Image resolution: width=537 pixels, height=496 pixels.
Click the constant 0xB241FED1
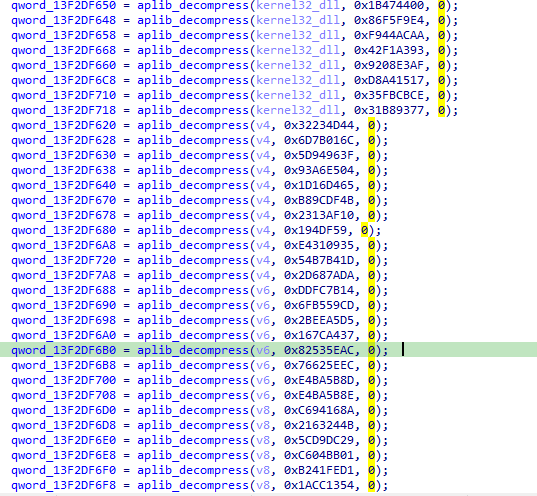[x=319, y=471]
